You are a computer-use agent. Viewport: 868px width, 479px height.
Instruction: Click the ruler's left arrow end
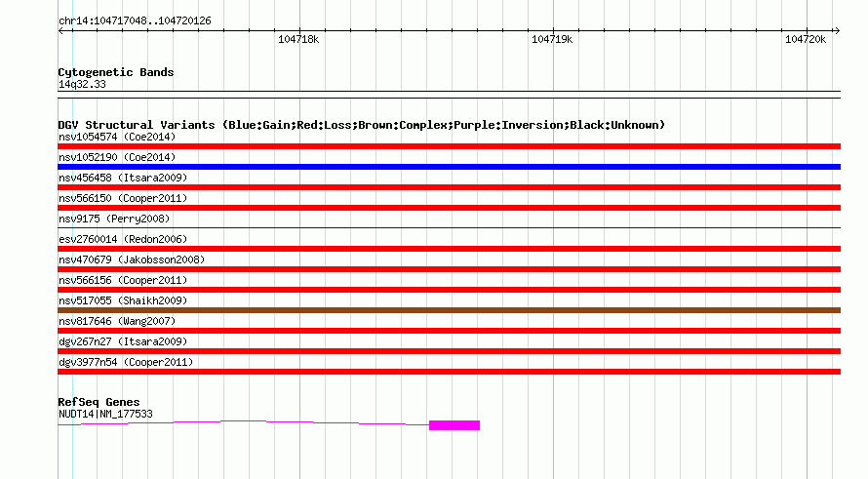(60, 31)
